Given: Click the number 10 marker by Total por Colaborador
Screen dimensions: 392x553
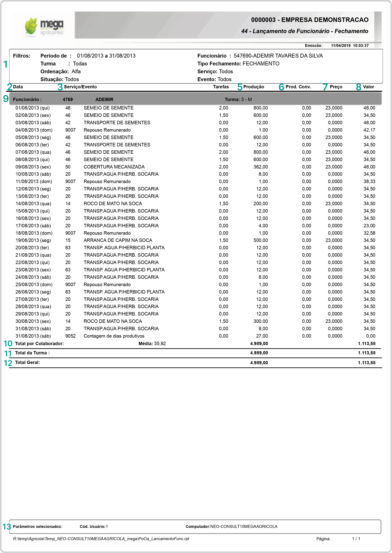Looking at the screenshot, I should point(8,343).
